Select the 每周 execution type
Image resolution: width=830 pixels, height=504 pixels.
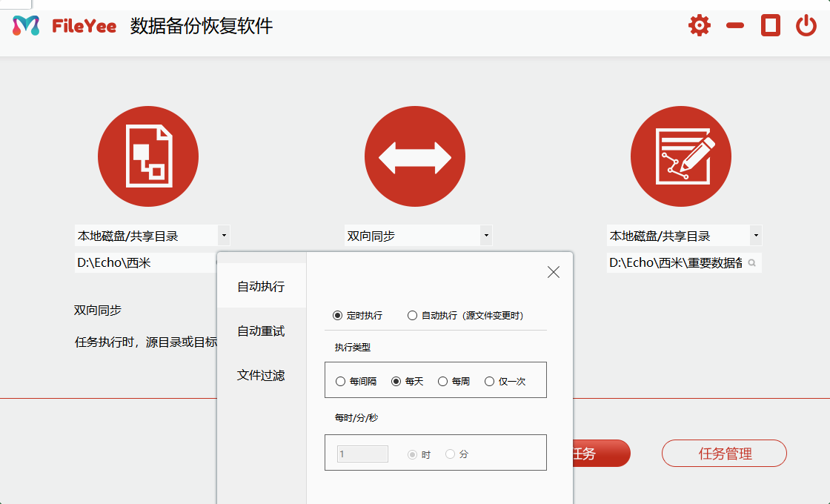point(443,382)
